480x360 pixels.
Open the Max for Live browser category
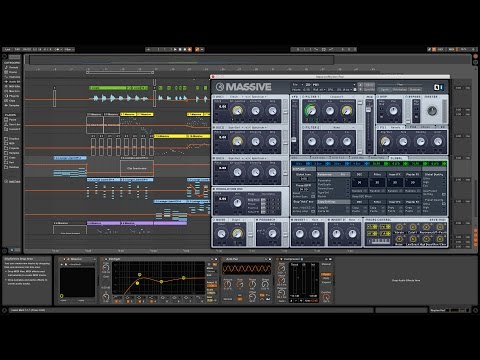[x=13, y=91]
